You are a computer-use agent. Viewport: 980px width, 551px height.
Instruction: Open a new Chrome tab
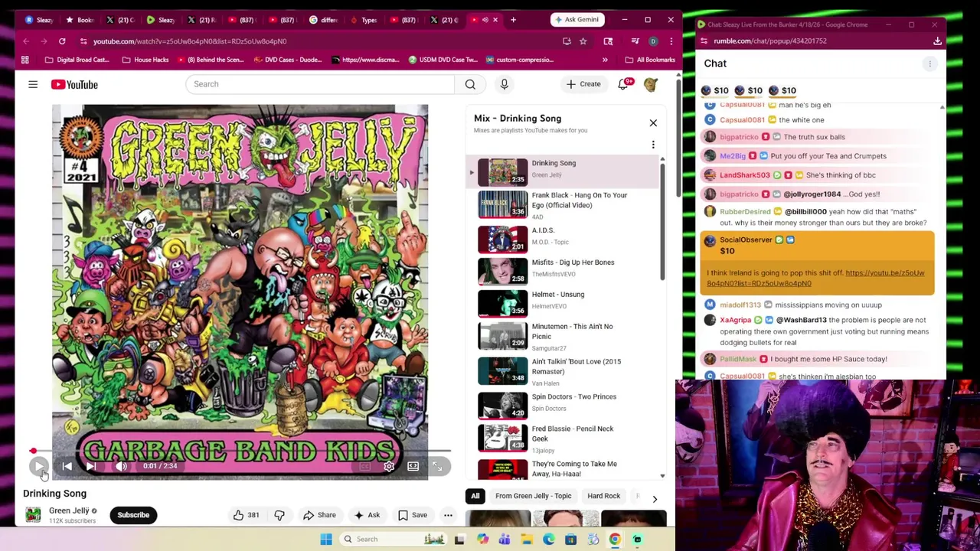513,19
